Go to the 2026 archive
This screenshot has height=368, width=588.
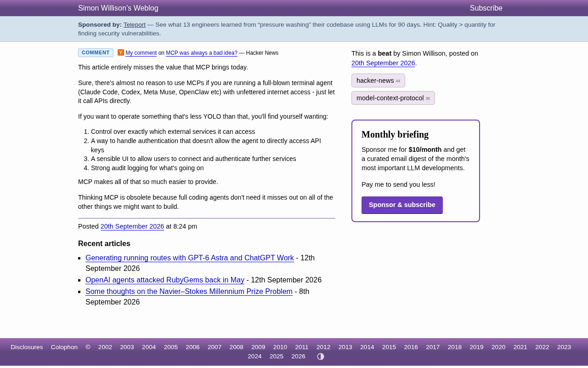click(299, 356)
